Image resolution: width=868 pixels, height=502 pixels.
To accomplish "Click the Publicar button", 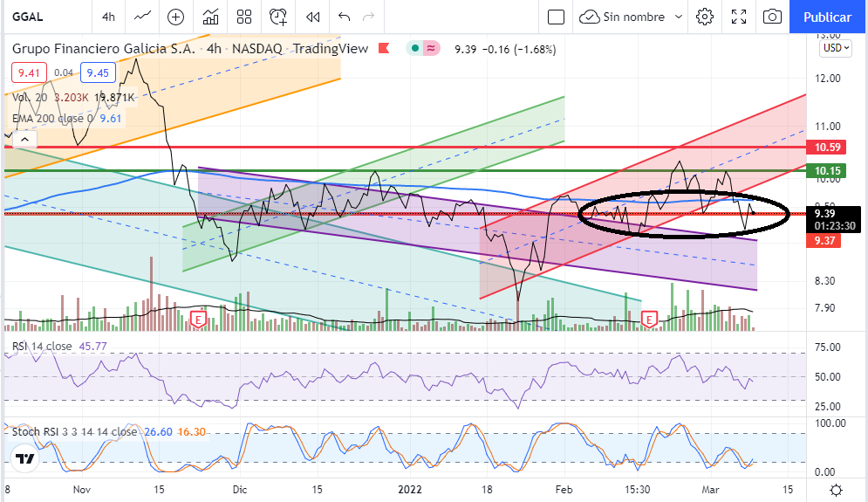I will coord(828,17).
